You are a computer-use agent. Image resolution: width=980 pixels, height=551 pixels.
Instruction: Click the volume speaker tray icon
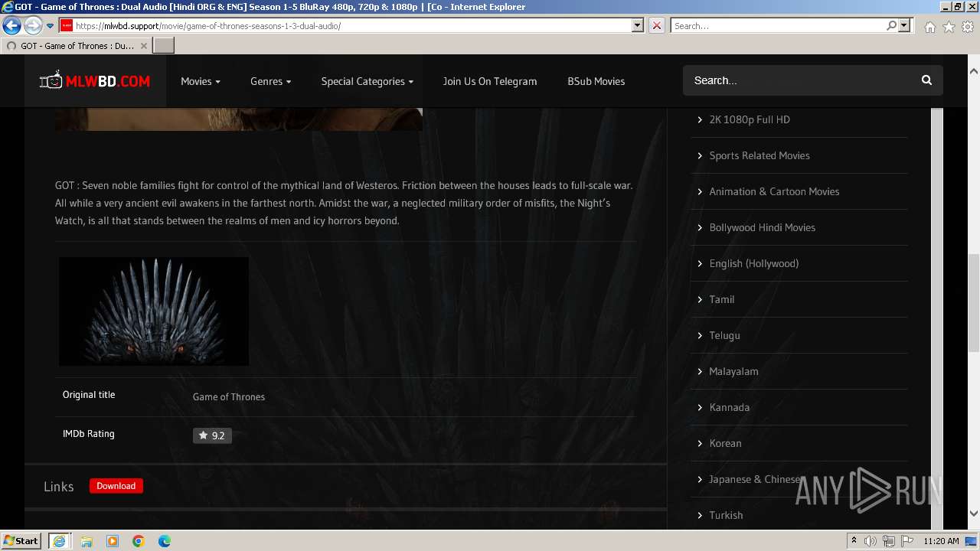(x=871, y=541)
